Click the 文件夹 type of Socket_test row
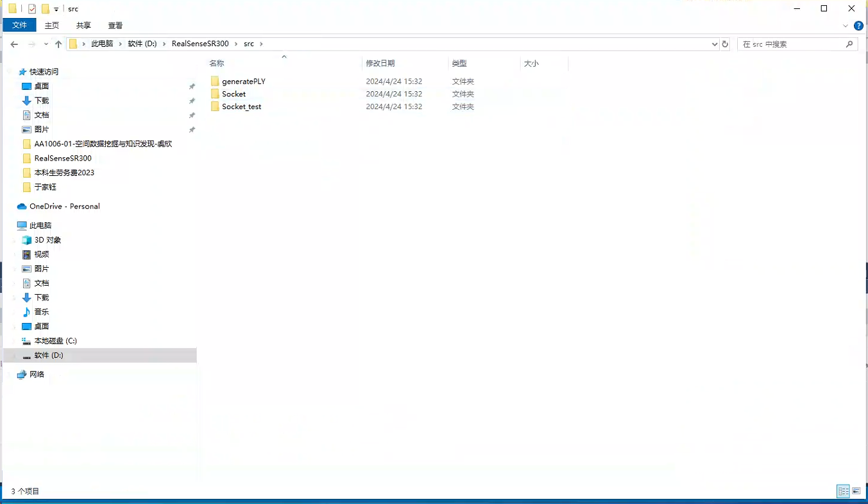This screenshot has width=868, height=504. coord(463,107)
